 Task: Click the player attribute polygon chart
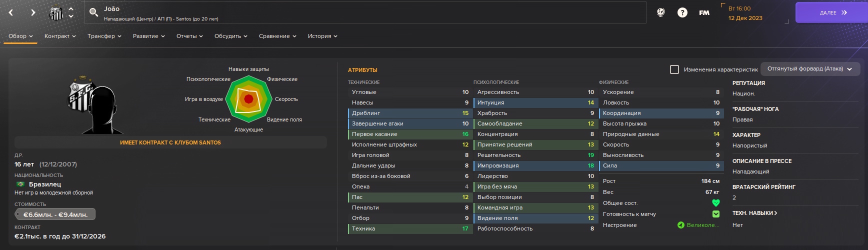point(248,99)
